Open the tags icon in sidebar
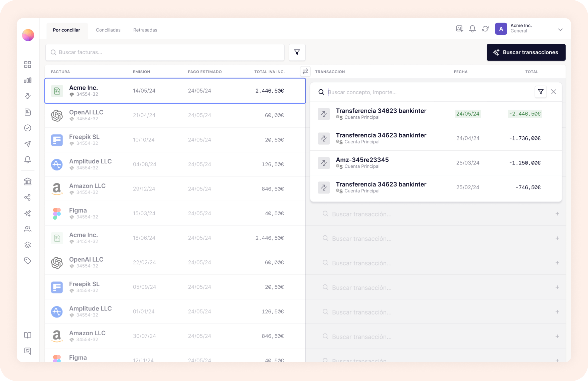The height and width of the screenshot is (381, 588). pyautogui.click(x=28, y=261)
